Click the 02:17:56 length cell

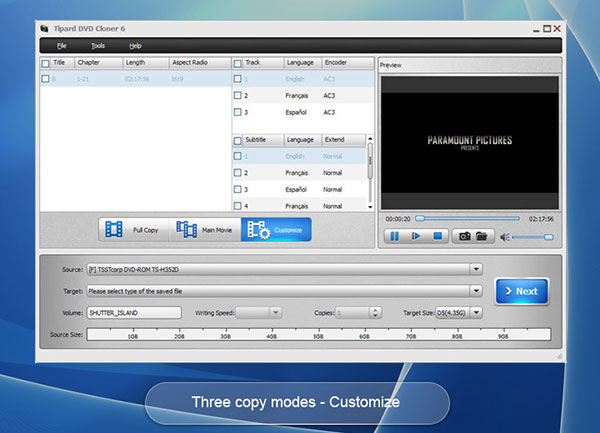click(x=137, y=79)
